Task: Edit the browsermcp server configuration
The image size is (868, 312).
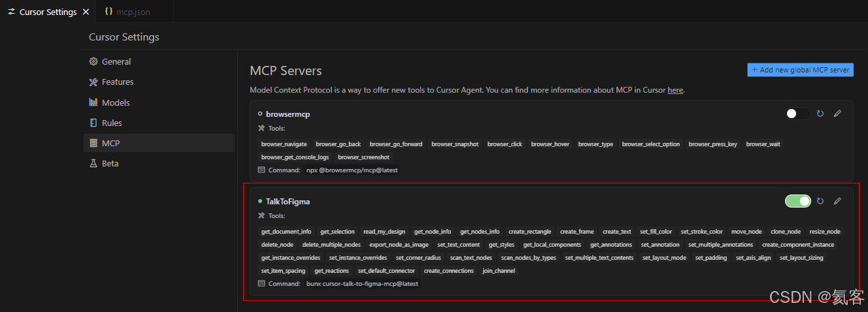Action: 837,114
